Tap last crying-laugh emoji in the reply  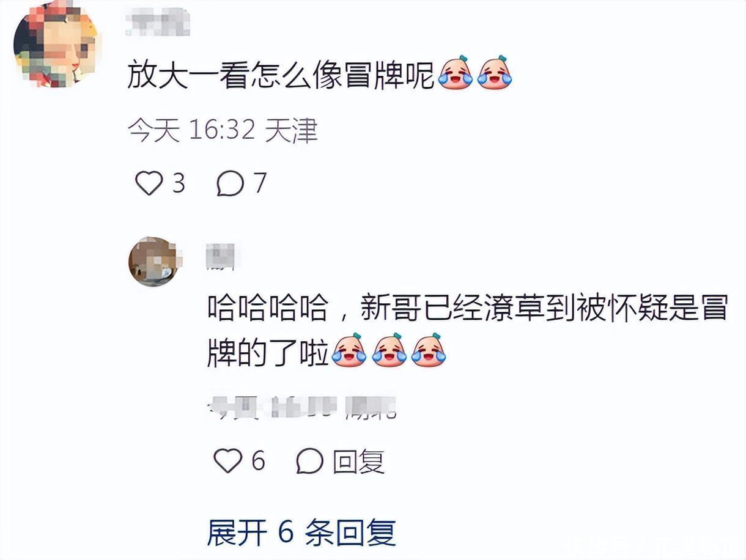[x=429, y=350]
